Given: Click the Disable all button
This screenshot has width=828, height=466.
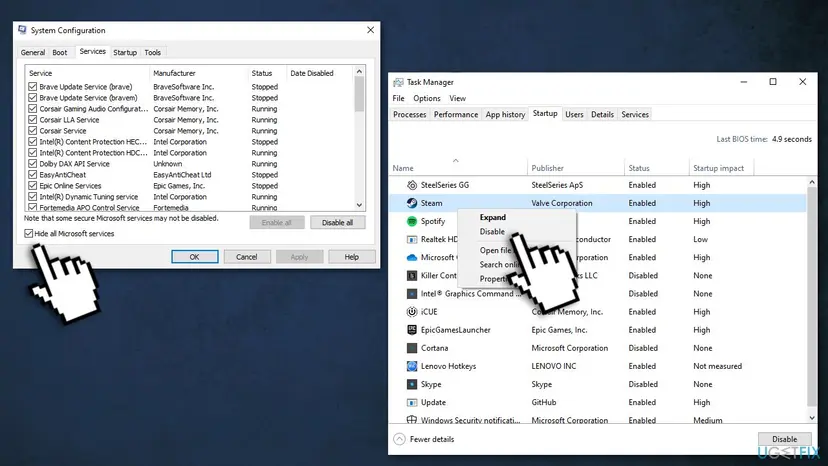Looking at the screenshot, I should (337, 222).
